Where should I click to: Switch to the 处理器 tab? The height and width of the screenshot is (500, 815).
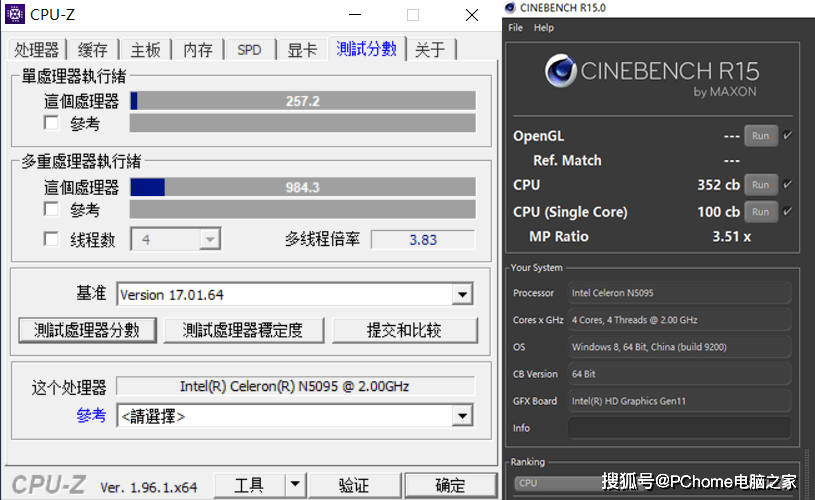tap(36, 50)
